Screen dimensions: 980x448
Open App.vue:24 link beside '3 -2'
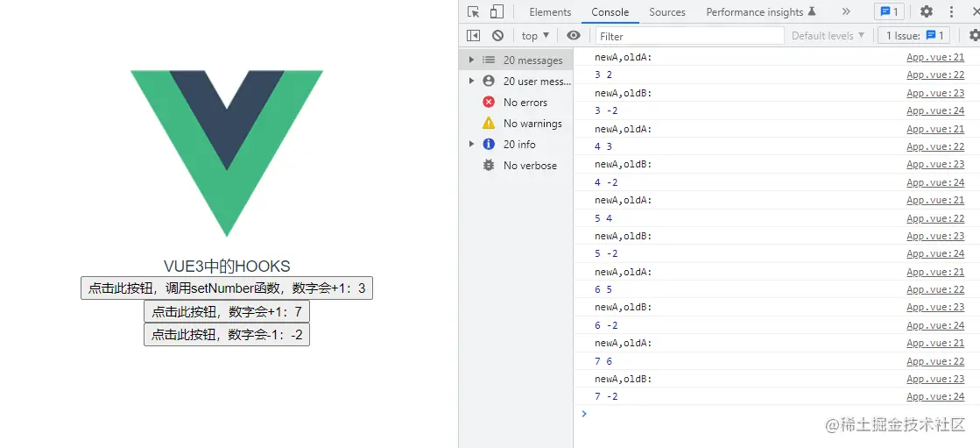(x=935, y=110)
